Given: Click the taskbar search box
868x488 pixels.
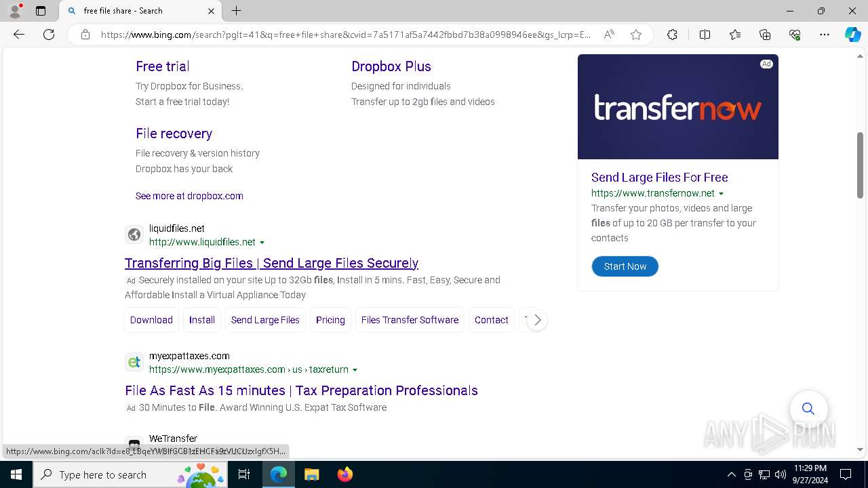Looking at the screenshot, I should click(x=130, y=474).
